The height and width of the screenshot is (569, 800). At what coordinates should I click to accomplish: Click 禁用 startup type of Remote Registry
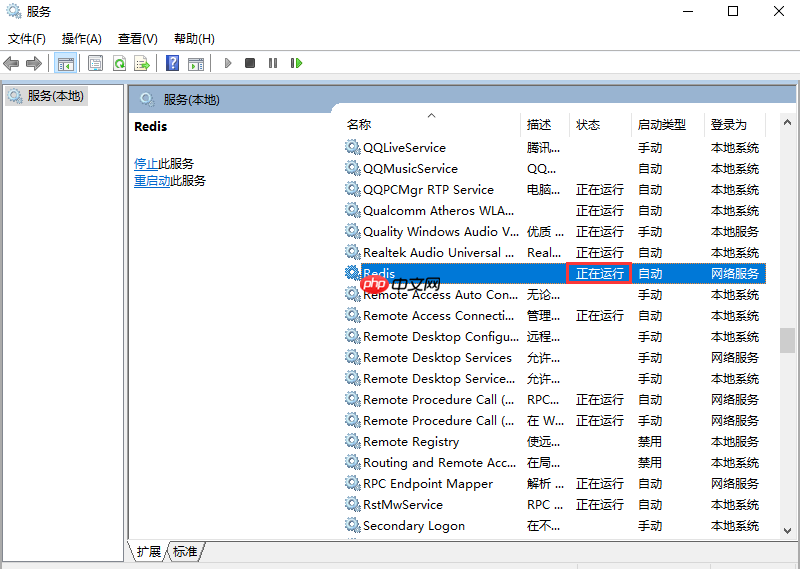point(649,441)
